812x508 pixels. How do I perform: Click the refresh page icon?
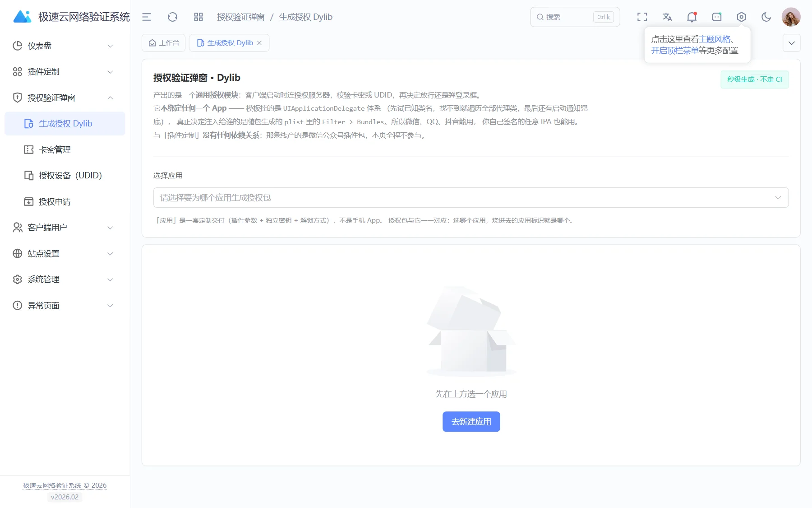point(172,17)
